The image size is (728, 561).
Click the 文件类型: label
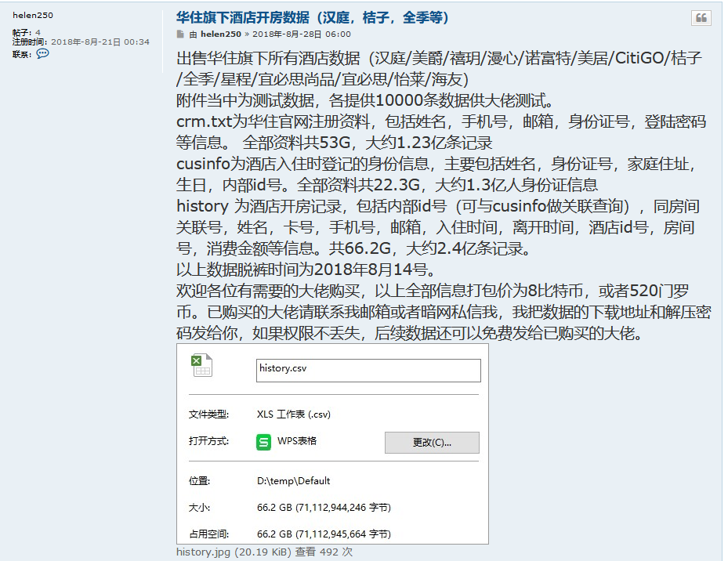coord(208,414)
